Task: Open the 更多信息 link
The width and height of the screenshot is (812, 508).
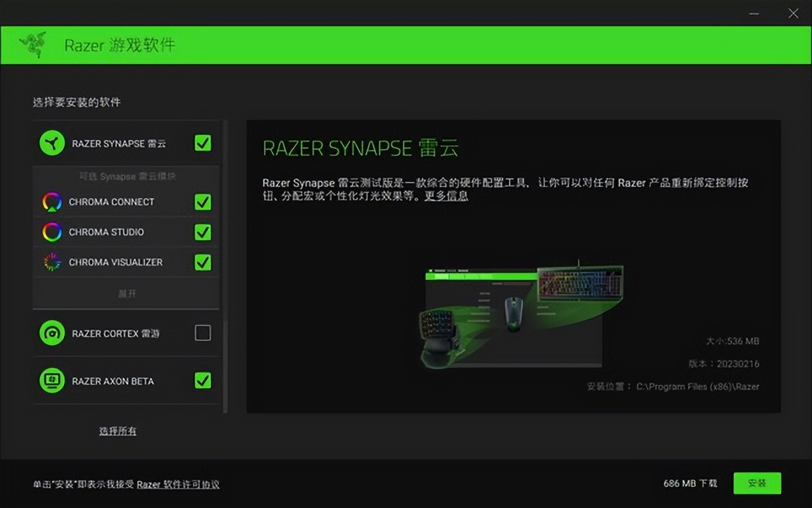Action: pos(447,196)
